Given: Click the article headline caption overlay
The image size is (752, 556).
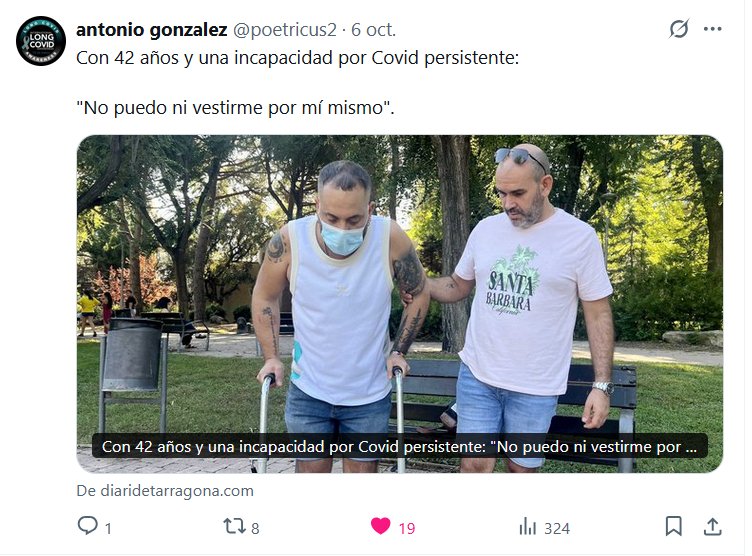Looking at the screenshot, I should pos(400,447).
